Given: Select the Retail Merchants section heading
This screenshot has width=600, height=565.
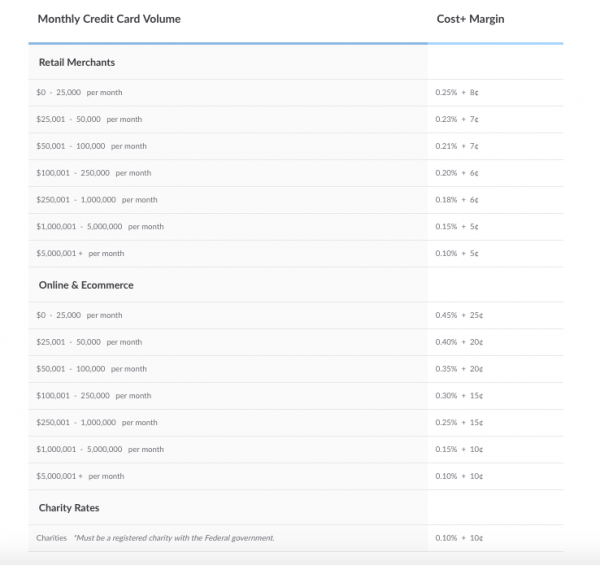Looking at the screenshot, I should pyautogui.click(x=76, y=62).
